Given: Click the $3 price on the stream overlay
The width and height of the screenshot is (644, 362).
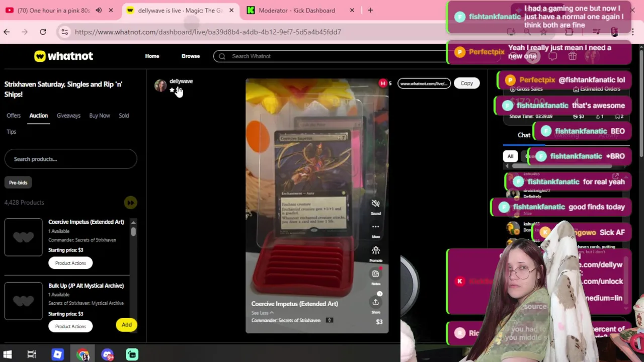Looking at the screenshot, I should tap(379, 322).
